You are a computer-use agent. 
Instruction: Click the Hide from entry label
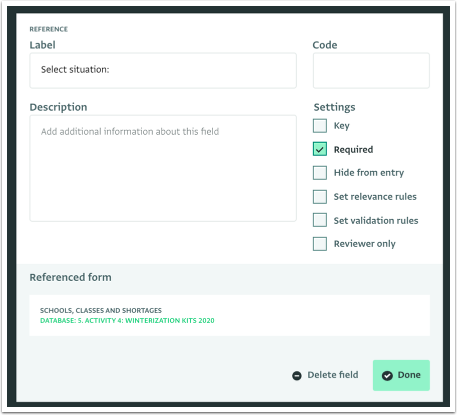(x=369, y=173)
